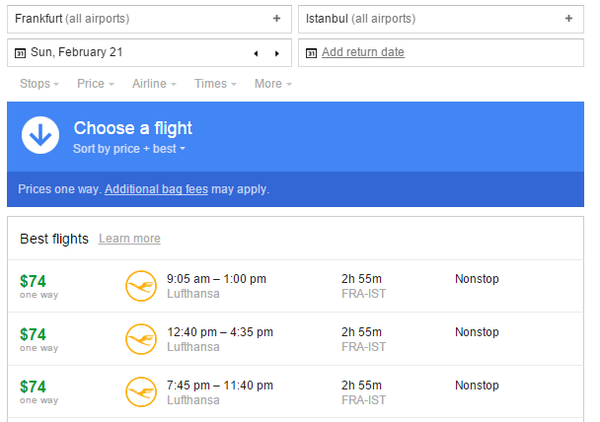Image resolution: width=600 pixels, height=422 pixels.
Task: Click the Frankfurt origin input field
Action: pyautogui.click(x=140, y=19)
